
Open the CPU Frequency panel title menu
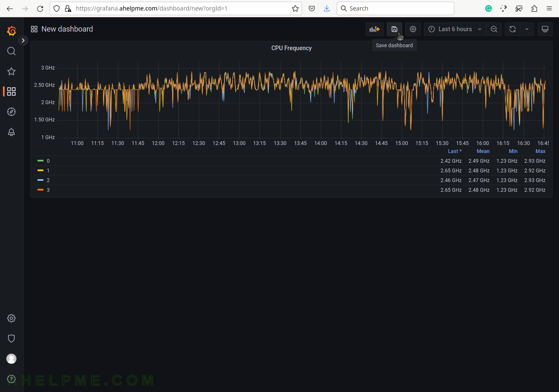click(292, 48)
